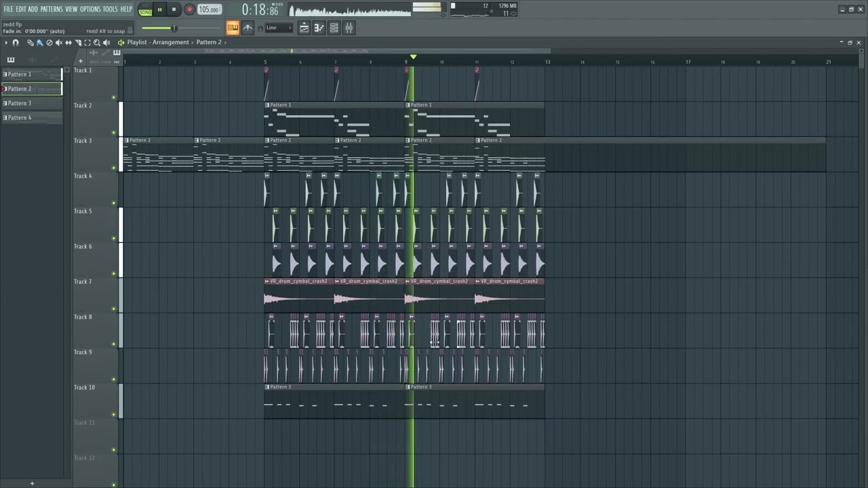Open the Line snap dropdown

click(x=279, y=28)
